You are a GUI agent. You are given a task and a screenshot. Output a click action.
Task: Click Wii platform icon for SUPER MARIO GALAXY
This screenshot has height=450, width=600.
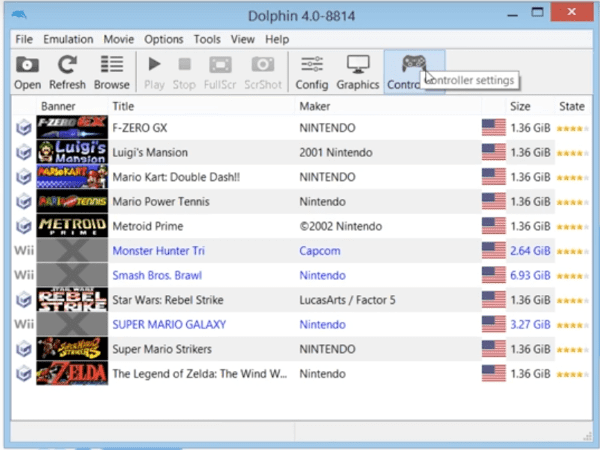24,324
